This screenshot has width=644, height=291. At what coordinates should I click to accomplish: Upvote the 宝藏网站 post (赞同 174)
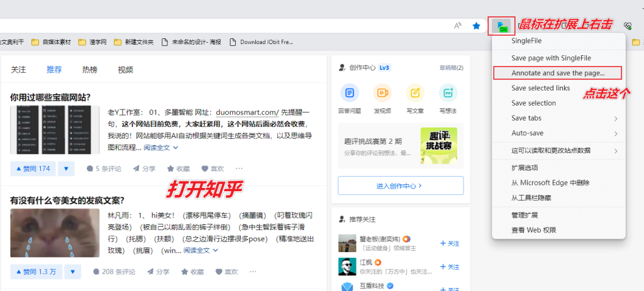33,168
